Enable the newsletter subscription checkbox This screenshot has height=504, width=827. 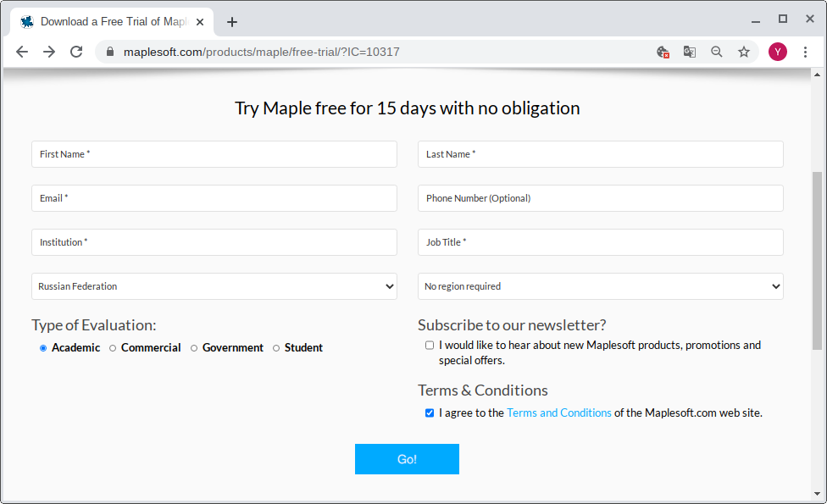tap(430, 346)
